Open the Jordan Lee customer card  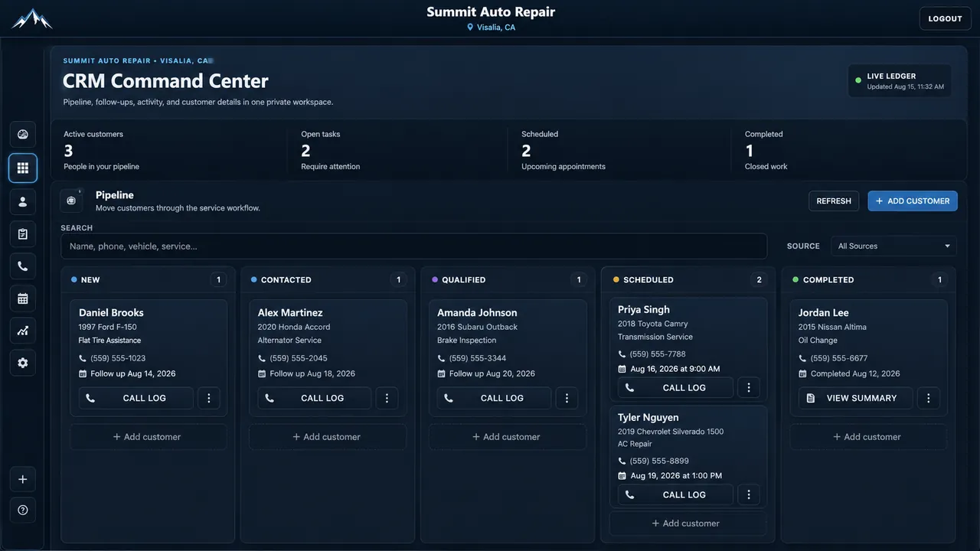[868, 358]
